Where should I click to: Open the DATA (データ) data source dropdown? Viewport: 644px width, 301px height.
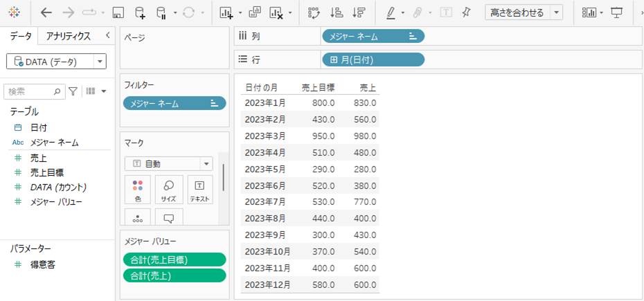[x=56, y=62]
